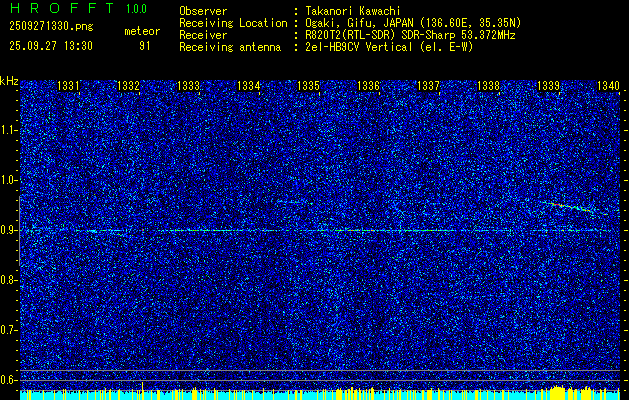The image size is (629, 400).
Task: Click the 0.7 kHz axis label
Action: 8,330
